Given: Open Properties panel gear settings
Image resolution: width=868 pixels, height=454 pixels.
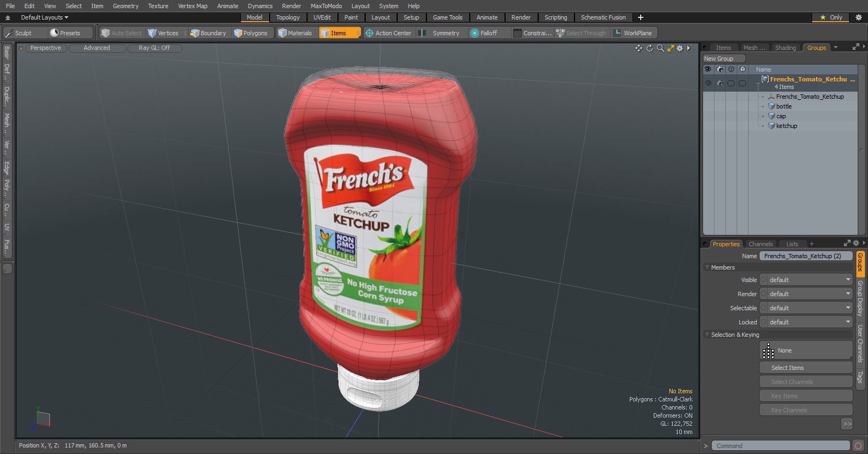Looking at the screenshot, I should [x=856, y=244].
